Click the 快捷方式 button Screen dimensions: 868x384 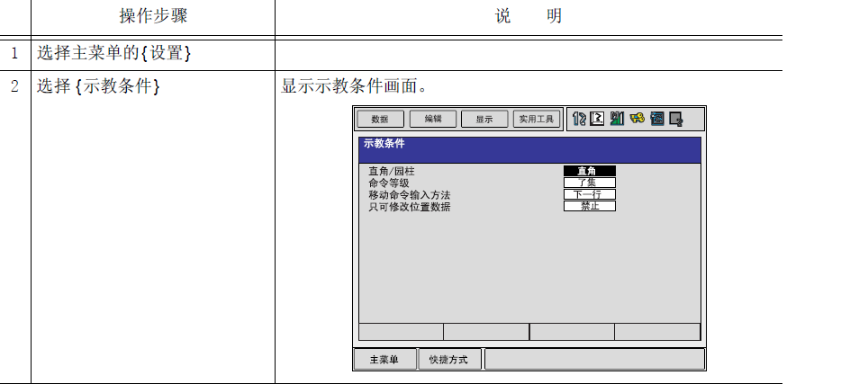[449, 359]
